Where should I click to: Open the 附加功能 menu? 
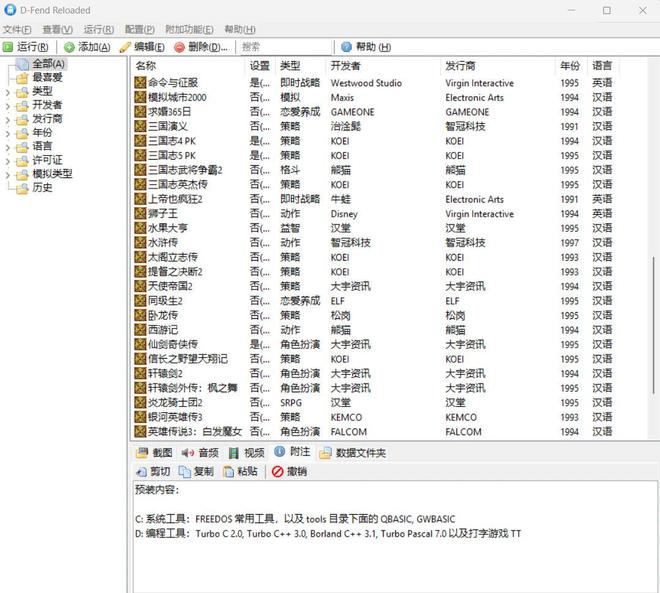[x=189, y=30]
